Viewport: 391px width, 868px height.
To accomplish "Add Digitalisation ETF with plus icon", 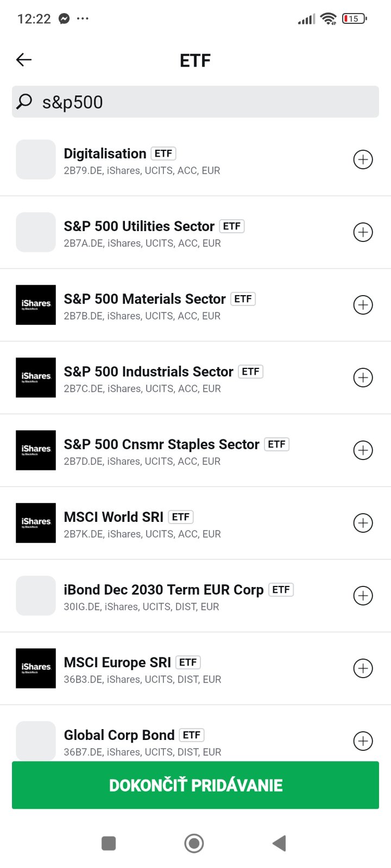I will pos(363,159).
